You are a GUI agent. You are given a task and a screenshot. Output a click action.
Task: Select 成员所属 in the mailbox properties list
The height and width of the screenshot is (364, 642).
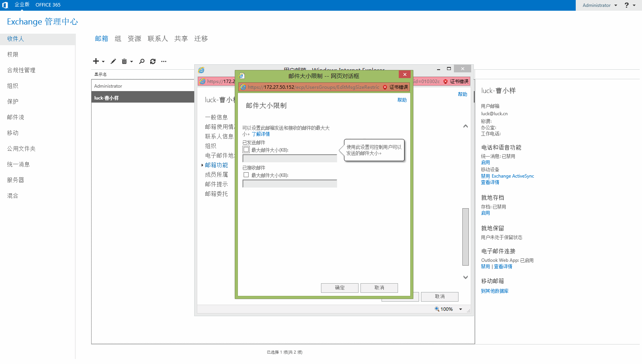[216, 175]
